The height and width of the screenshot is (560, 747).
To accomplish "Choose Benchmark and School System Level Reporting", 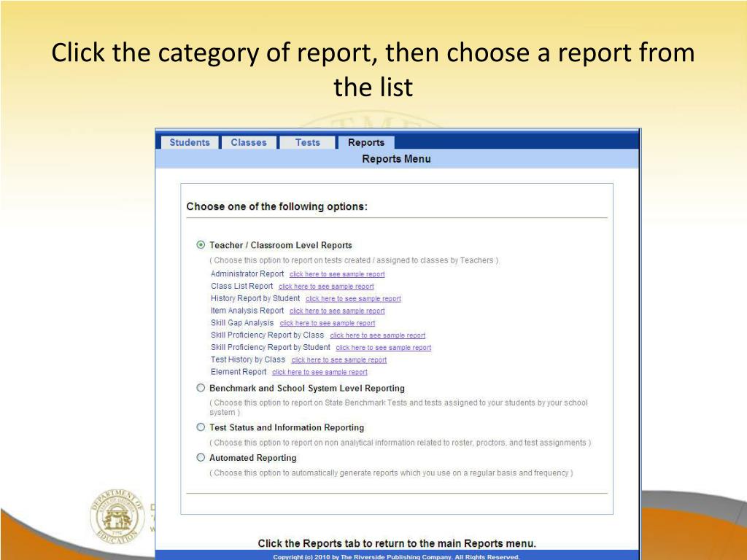I will pos(201,388).
